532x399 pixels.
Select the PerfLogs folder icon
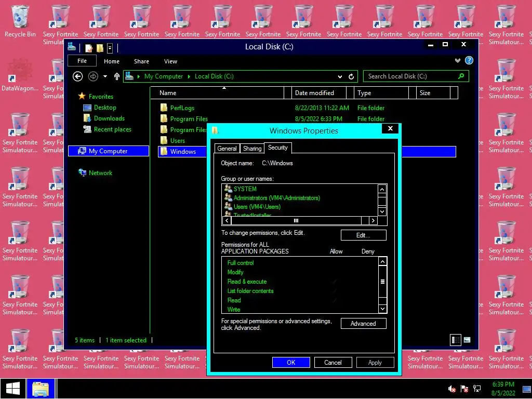pyautogui.click(x=164, y=108)
